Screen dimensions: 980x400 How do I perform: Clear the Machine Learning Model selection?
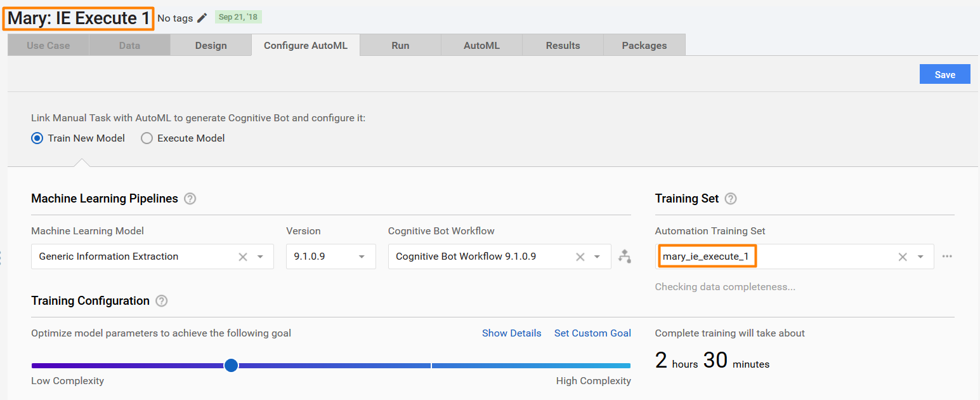tap(243, 257)
